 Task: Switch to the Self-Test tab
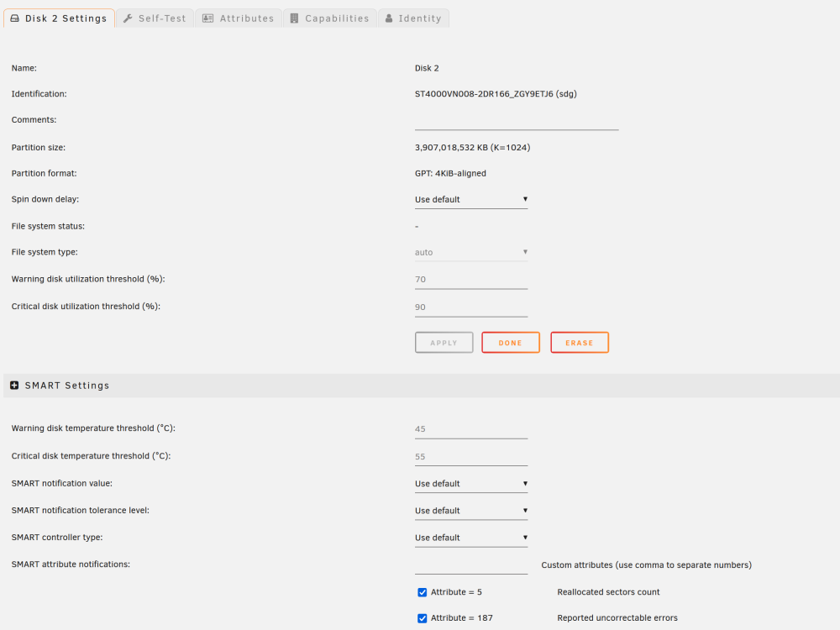(155, 18)
